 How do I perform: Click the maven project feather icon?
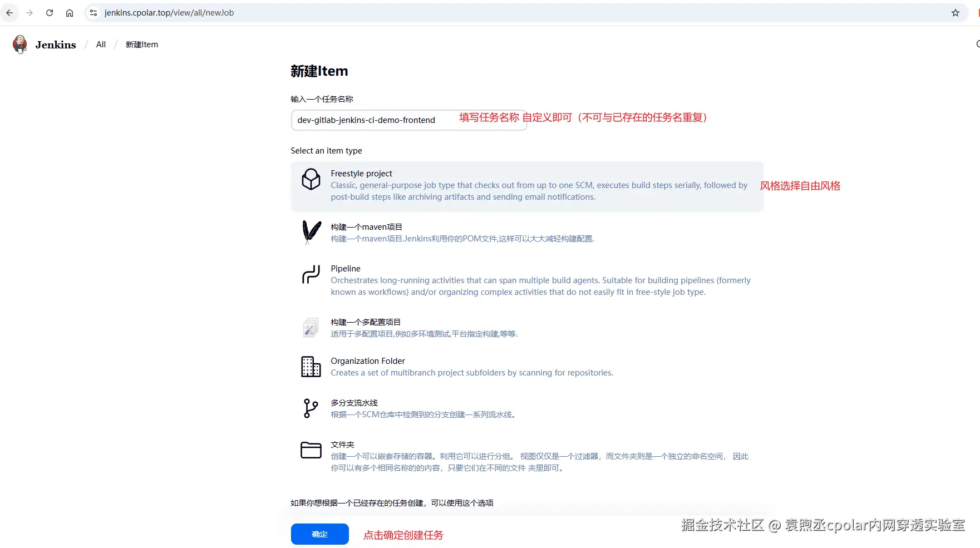click(311, 232)
